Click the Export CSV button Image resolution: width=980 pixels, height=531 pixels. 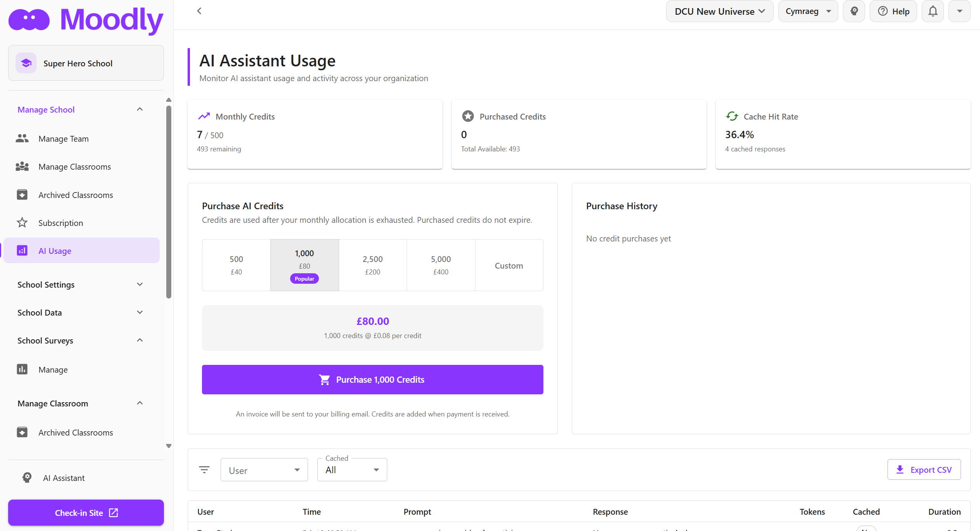tap(924, 470)
